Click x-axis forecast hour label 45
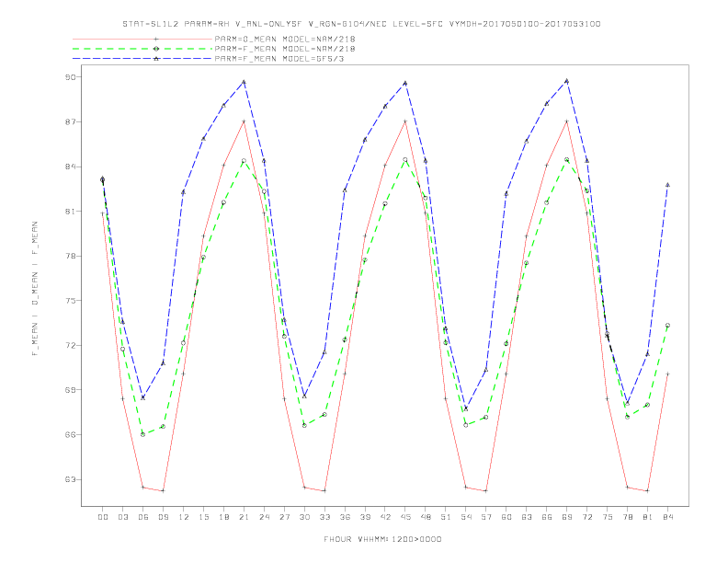Viewport: 728px width, 563px height. (x=405, y=517)
